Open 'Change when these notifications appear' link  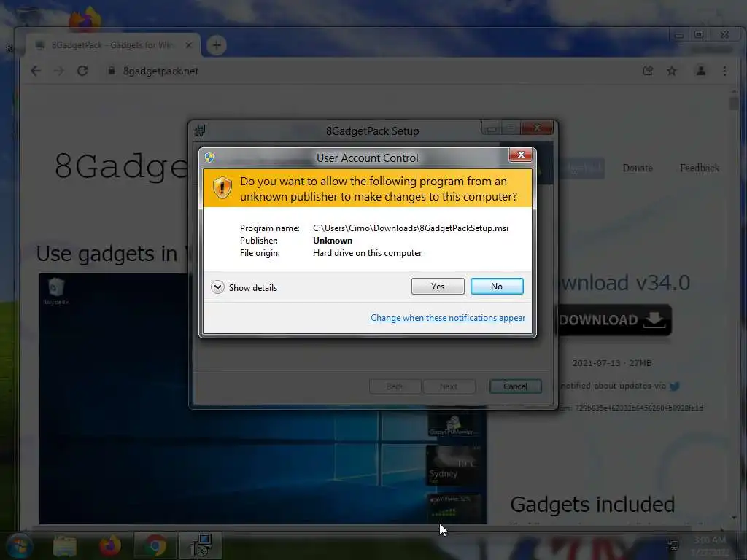pyautogui.click(x=448, y=318)
